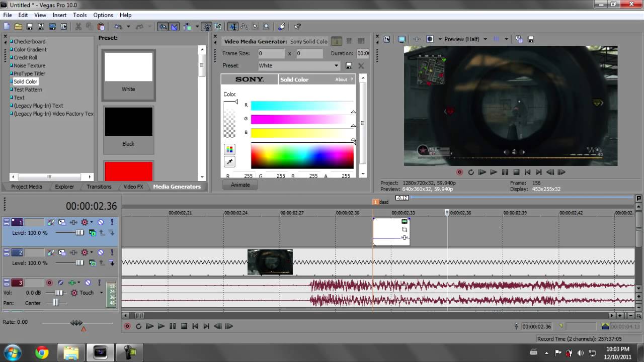Select the Envelope Edit tool
The image size is (644, 362).
coord(244,27)
